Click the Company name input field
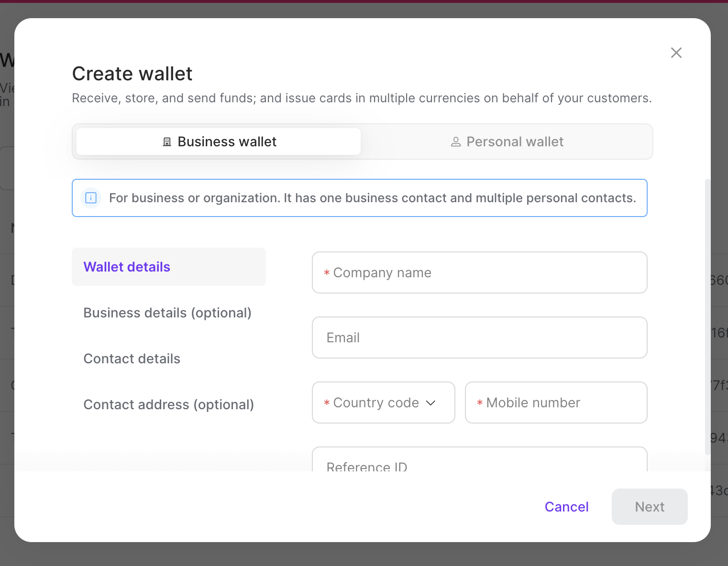This screenshot has height=566, width=728. (479, 272)
